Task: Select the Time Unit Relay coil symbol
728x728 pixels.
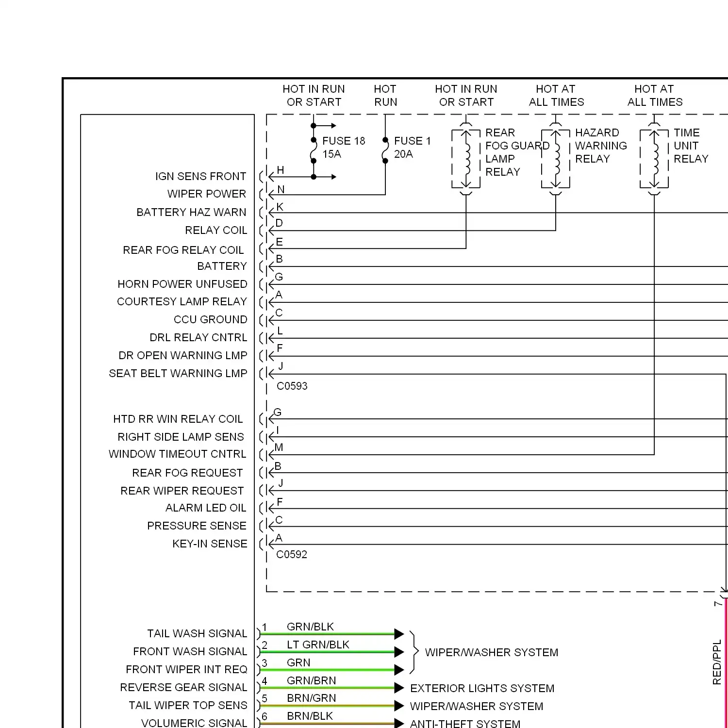Action: 654,159
